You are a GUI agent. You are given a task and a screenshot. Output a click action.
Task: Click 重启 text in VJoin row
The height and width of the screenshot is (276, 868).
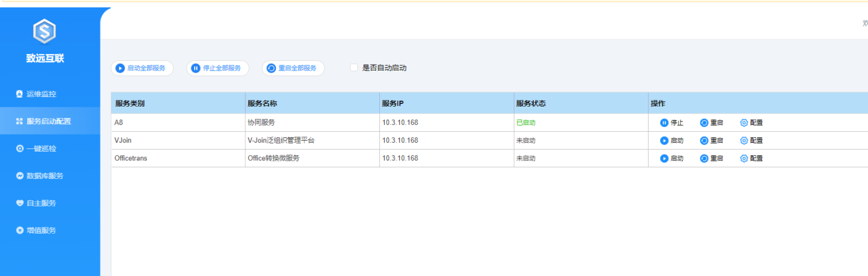(x=717, y=141)
